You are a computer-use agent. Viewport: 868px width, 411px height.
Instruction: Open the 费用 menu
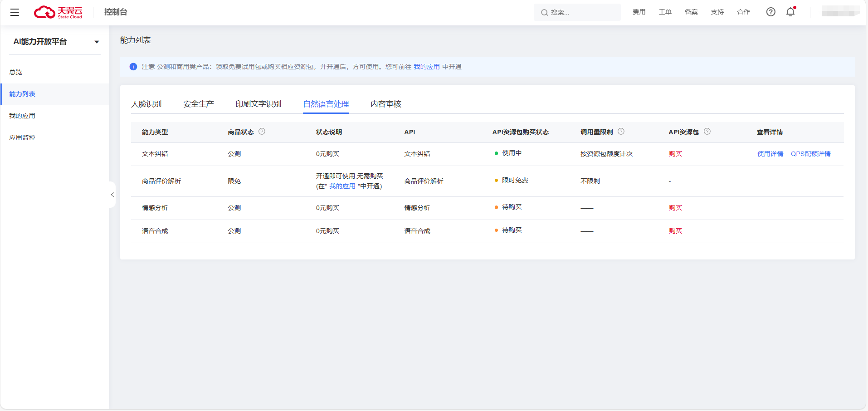639,12
